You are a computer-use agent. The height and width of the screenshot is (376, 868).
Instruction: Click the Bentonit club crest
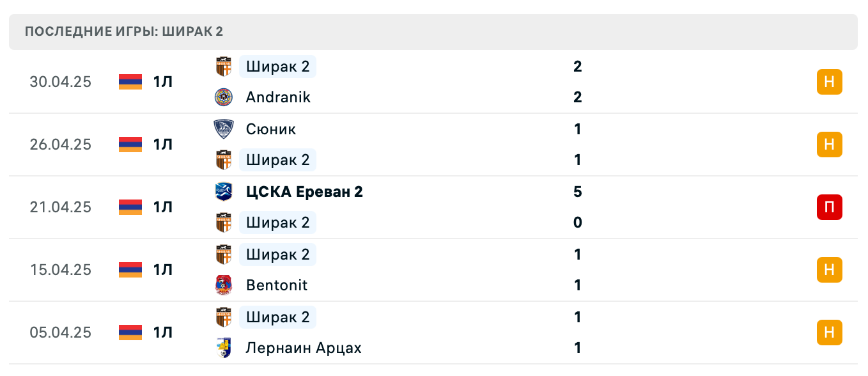tap(223, 285)
